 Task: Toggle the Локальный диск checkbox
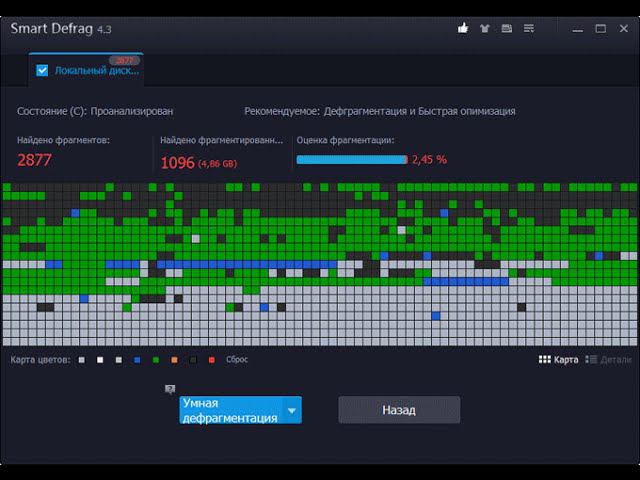tap(42, 70)
